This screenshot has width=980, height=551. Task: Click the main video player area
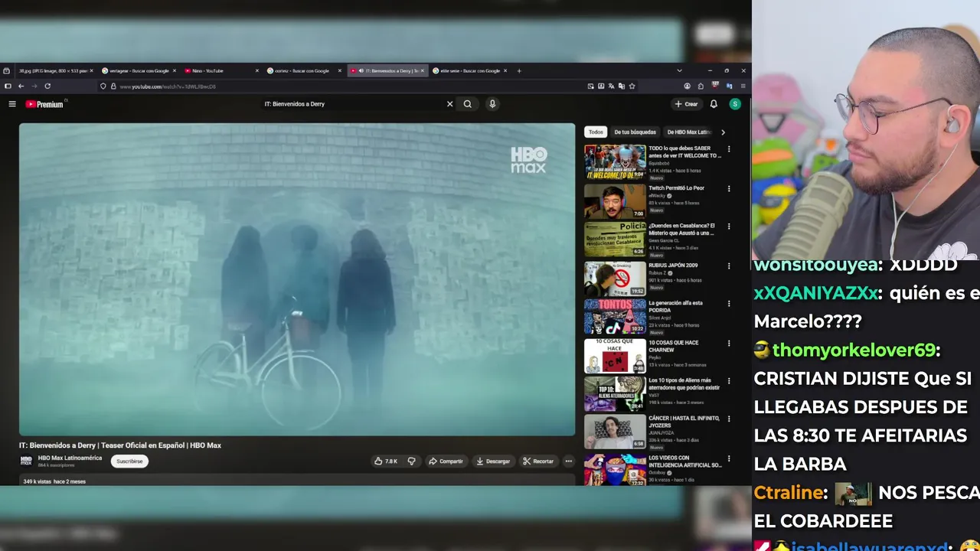pyautogui.click(x=297, y=279)
